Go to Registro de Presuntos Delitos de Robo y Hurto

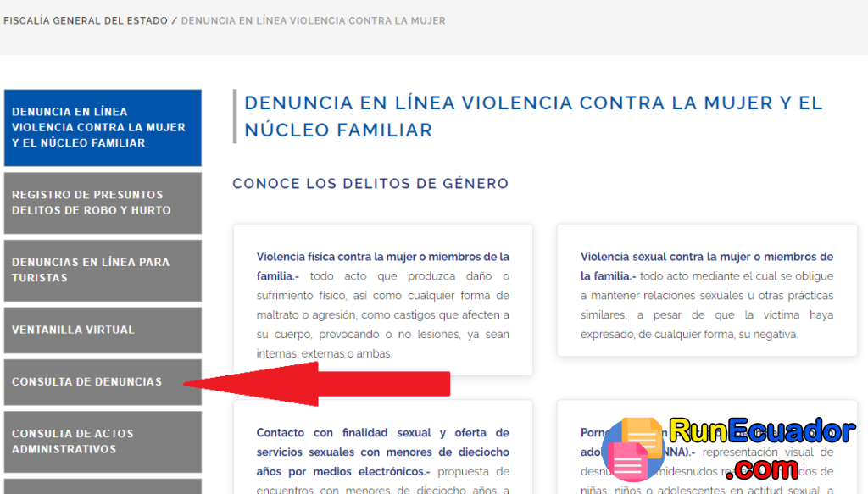tap(103, 203)
